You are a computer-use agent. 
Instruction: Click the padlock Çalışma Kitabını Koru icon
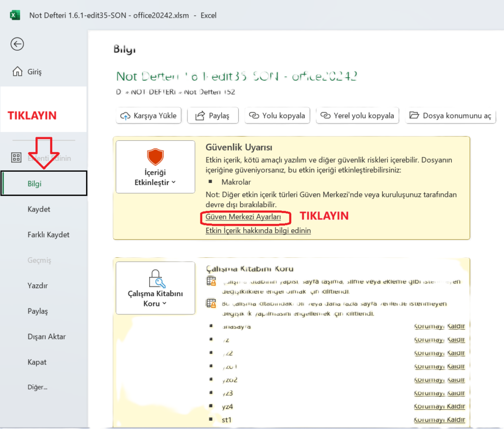tap(155, 279)
